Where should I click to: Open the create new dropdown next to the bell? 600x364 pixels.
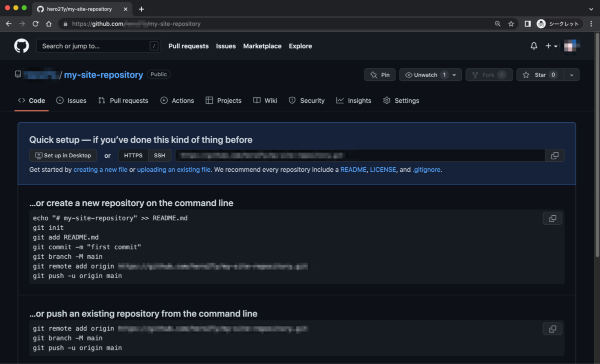pyautogui.click(x=550, y=46)
